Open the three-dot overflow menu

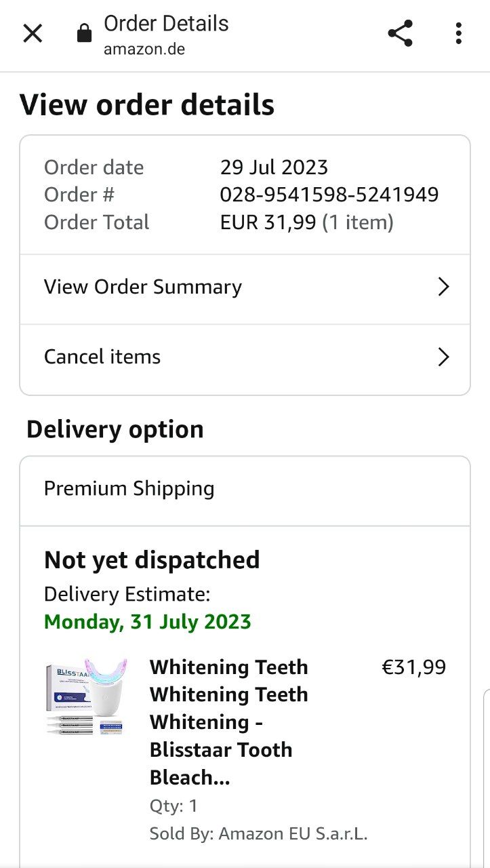(x=459, y=33)
